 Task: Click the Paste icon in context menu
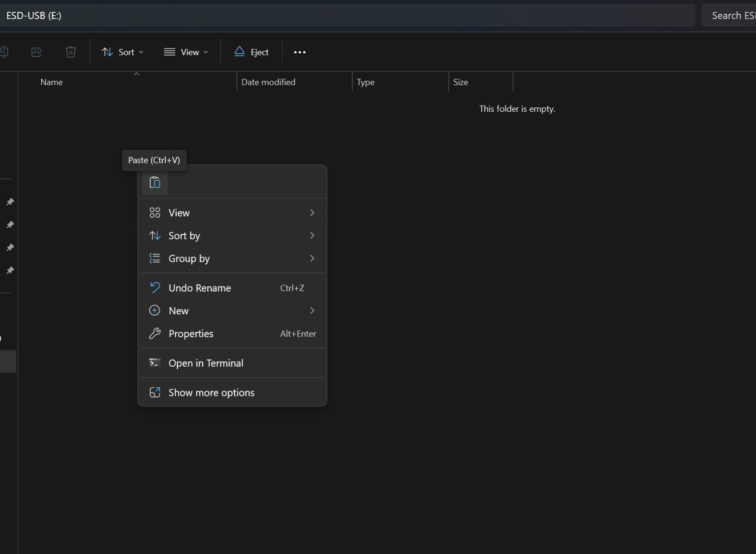click(x=155, y=183)
